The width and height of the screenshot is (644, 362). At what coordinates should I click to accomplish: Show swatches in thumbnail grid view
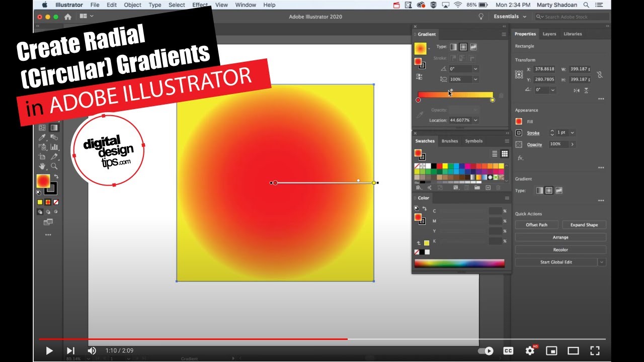pos(505,153)
